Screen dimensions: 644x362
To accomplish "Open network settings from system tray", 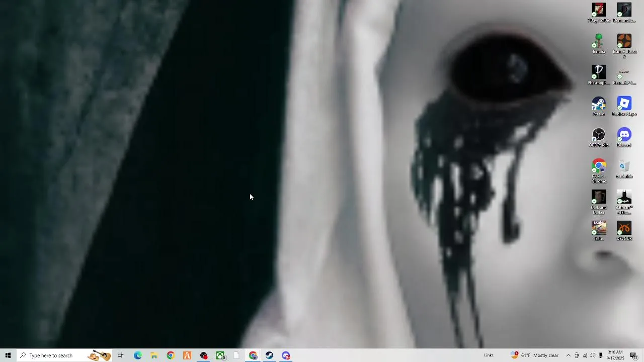I will pyautogui.click(x=585, y=355).
